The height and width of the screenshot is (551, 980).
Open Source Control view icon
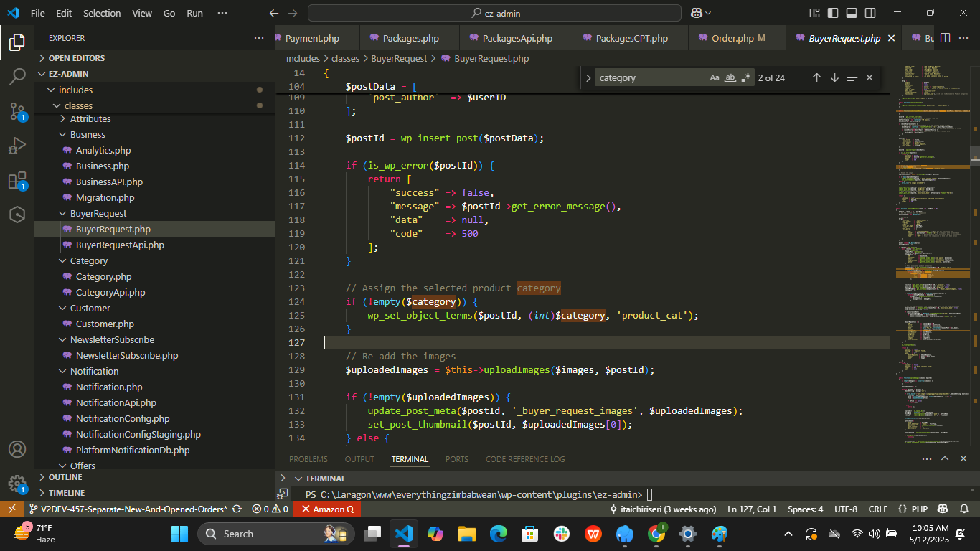17,111
